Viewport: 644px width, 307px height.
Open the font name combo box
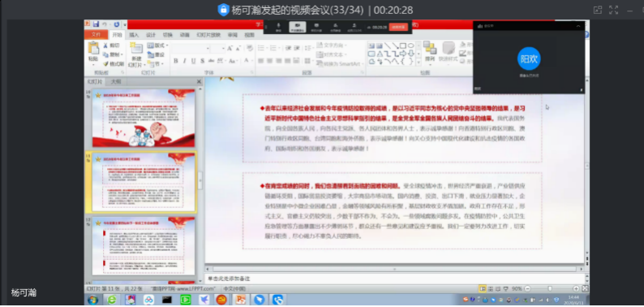189,49
